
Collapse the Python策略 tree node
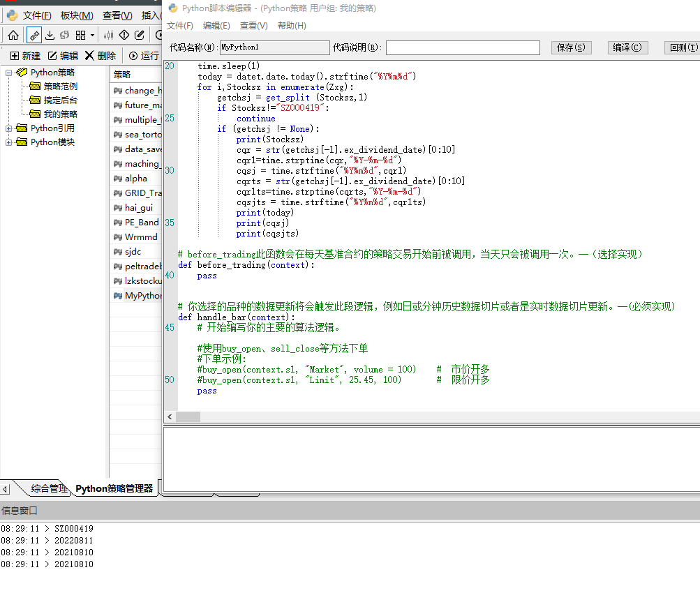8,73
